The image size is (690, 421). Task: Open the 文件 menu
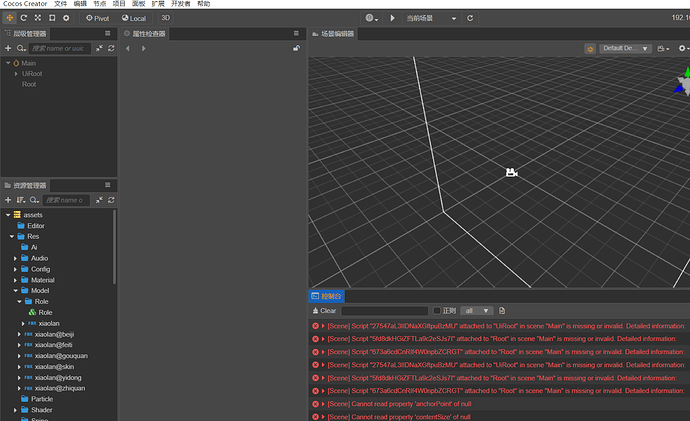coord(61,4)
